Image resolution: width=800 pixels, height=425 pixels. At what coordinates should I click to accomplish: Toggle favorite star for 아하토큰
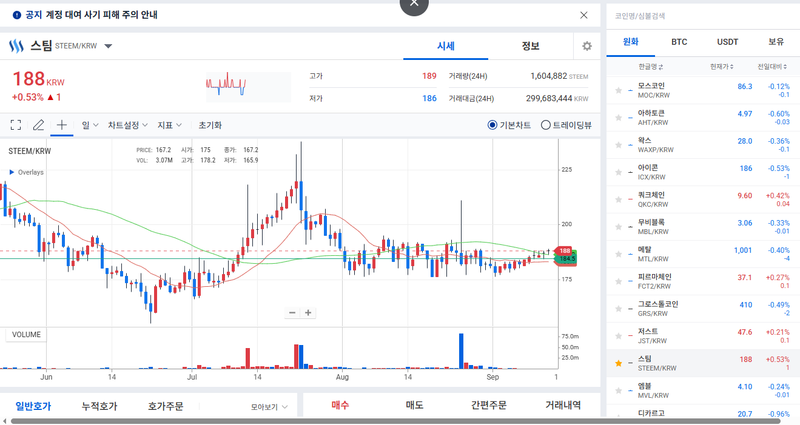pyautogui.click(x=618, y=118)
